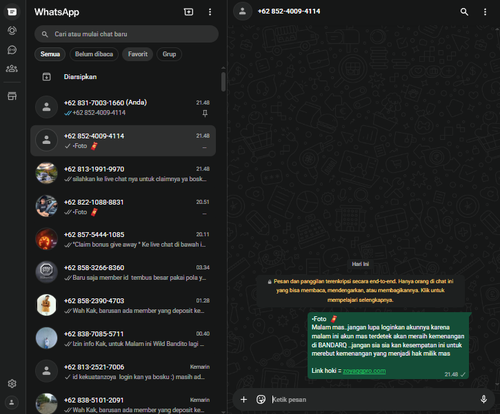Click the microphone voice message icon
500x414 pixels.
(484, 399)
